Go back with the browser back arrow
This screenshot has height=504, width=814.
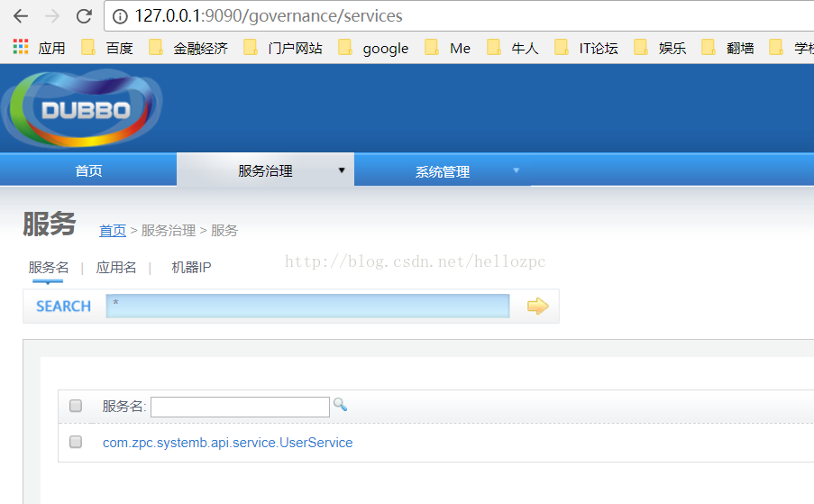coord(21,16)
